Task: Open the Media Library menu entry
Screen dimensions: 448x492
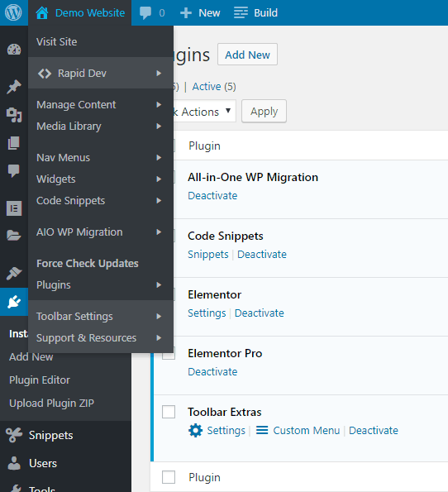Action: click(69, 127)
